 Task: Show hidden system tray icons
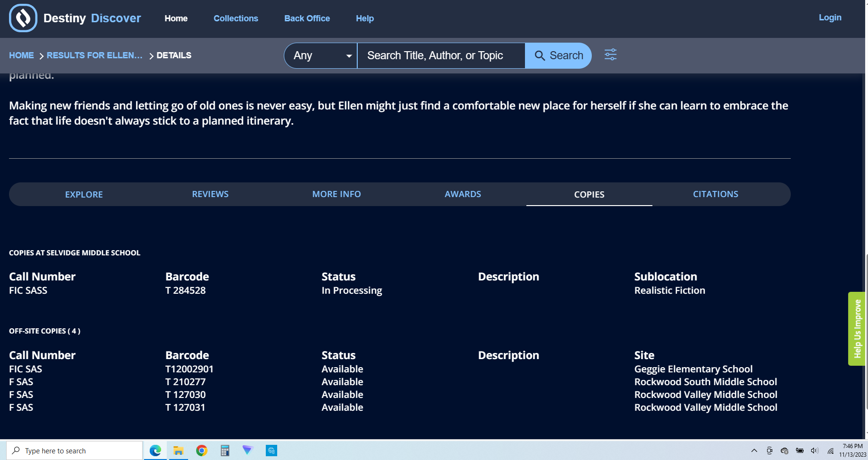click(x=754, y=451)
